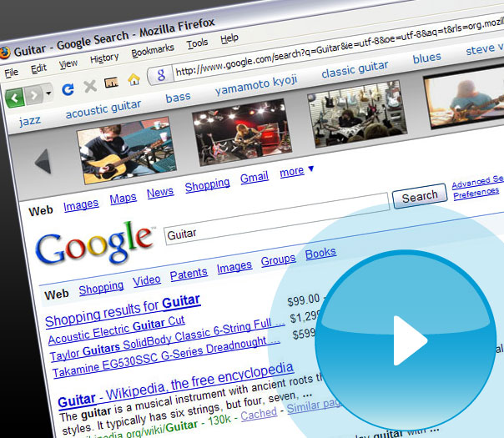Screen dimensions: 504x438
Task: Open the Edit menu
Action: [38, 68]
